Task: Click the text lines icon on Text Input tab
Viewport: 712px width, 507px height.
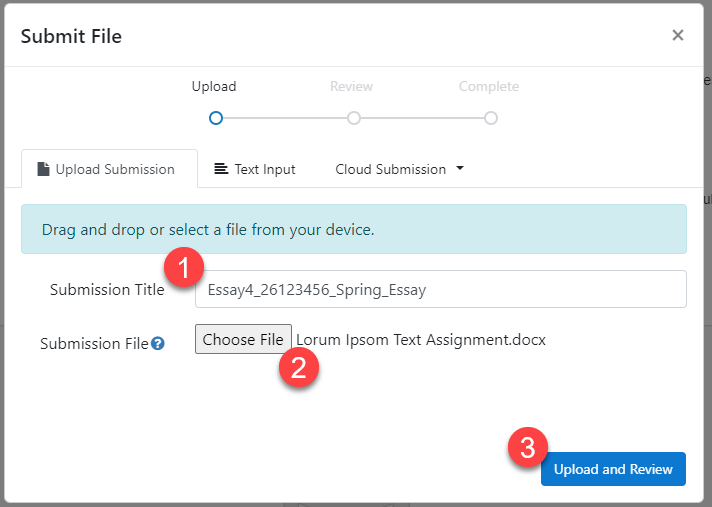Action: [x=221, y=169]
